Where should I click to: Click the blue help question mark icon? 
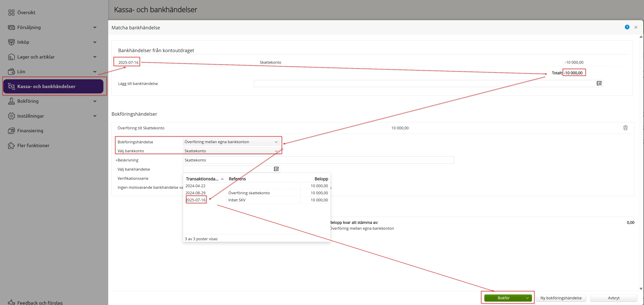[627, 27]
